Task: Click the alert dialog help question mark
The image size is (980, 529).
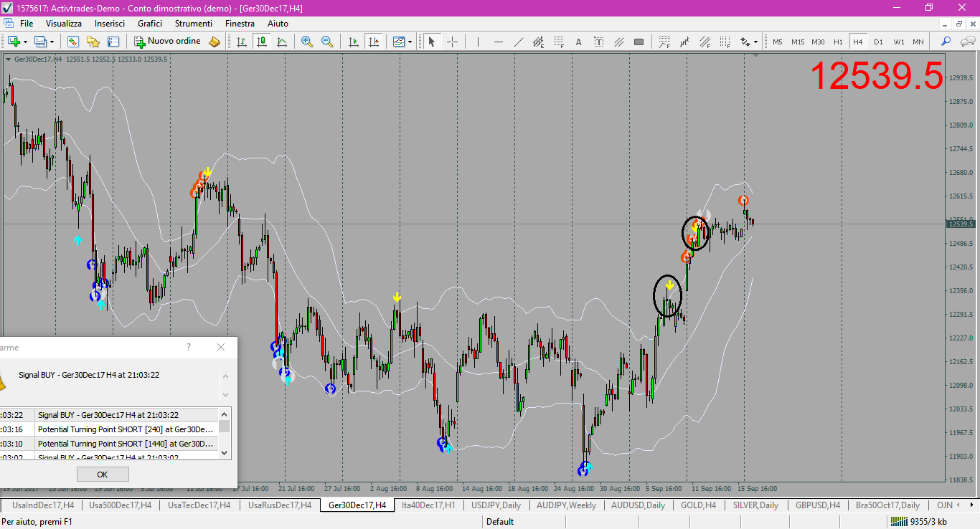Action: (189, 347)
